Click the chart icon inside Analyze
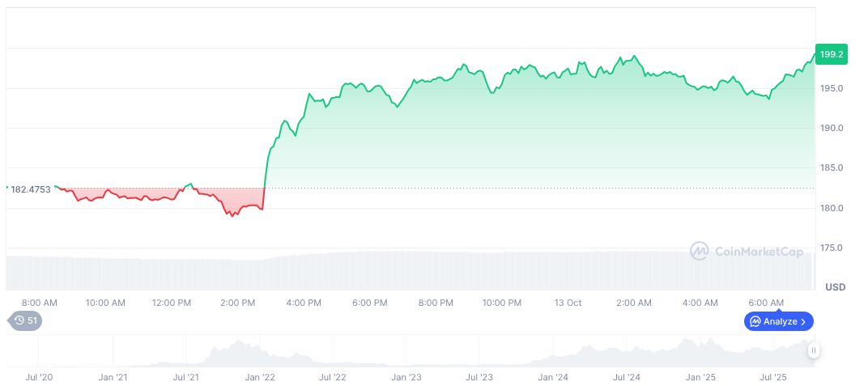 [755, 321]
